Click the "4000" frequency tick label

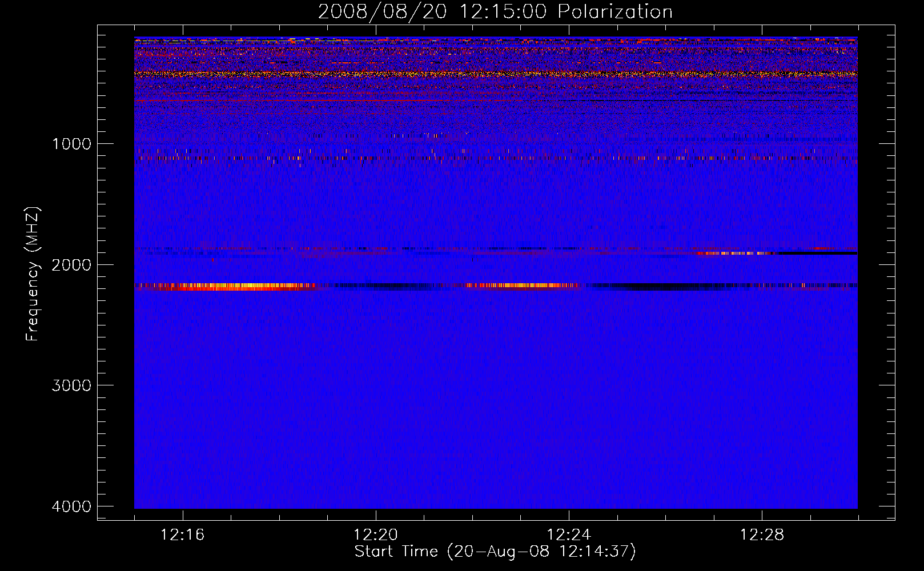click(71, 506)
